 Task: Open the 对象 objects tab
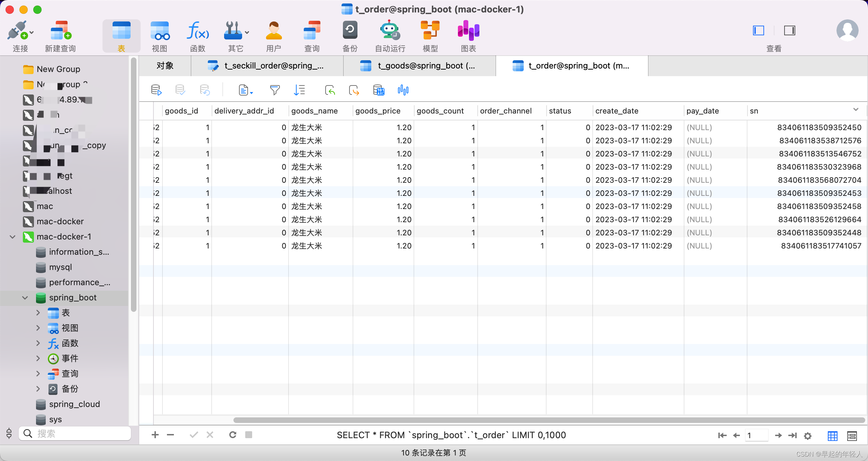point(165,66)
